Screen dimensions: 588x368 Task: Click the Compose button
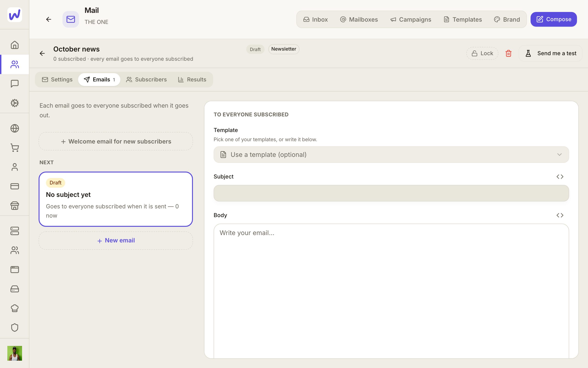(554, 19)
